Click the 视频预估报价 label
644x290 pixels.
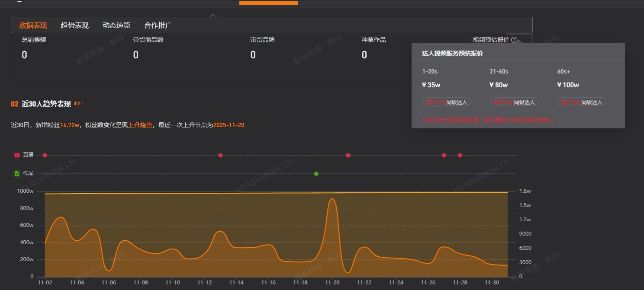click(x=491, y=40)
